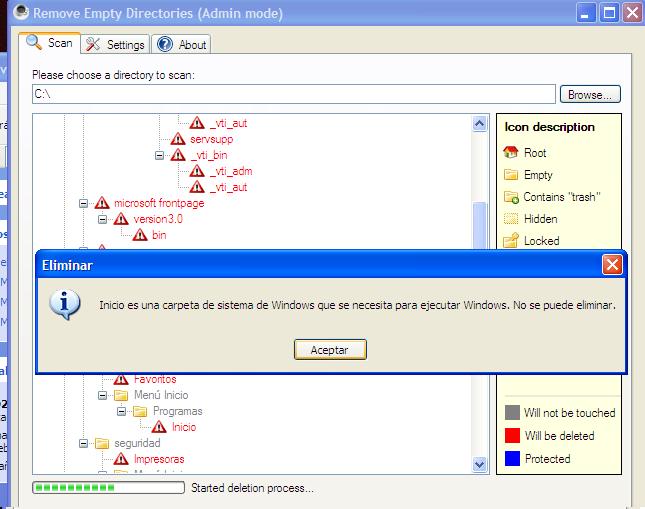
Task: Click the grey Will not be touched swatch
Action: pos(512,412)
